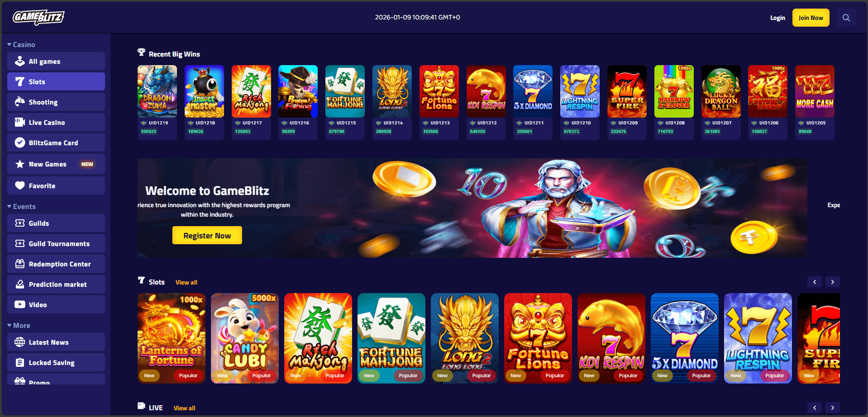Open the Redemption Center gift item
This screenshot has width=868, height=417.
(56, 264)
